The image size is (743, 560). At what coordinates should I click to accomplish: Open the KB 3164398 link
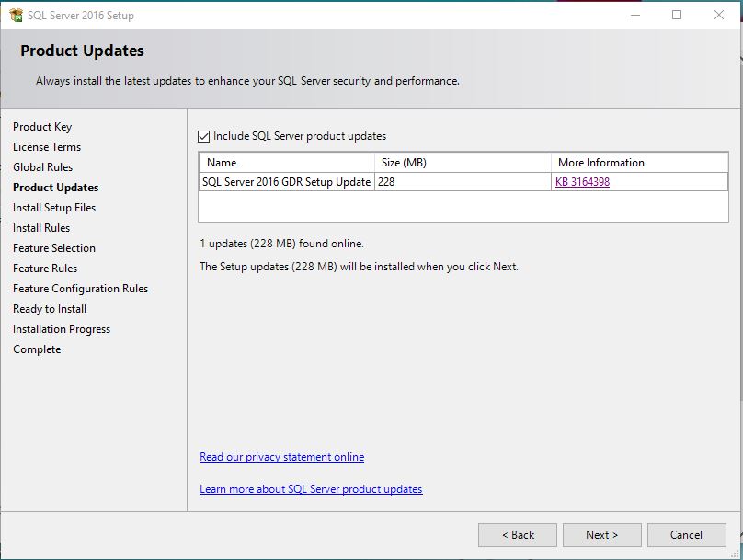[x=583, y=180]
